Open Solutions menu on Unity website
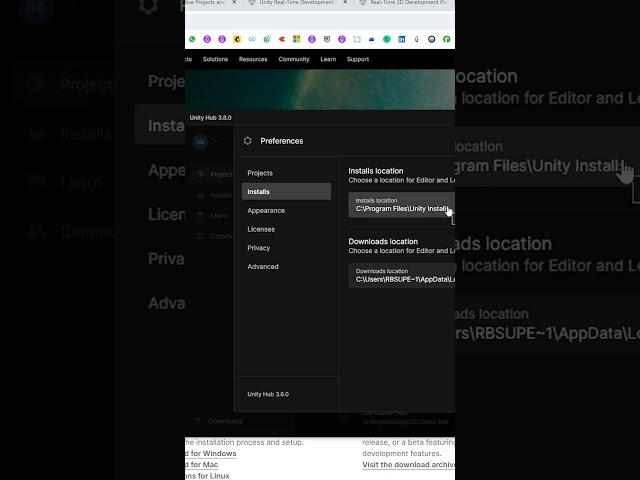 pos(216,59)
